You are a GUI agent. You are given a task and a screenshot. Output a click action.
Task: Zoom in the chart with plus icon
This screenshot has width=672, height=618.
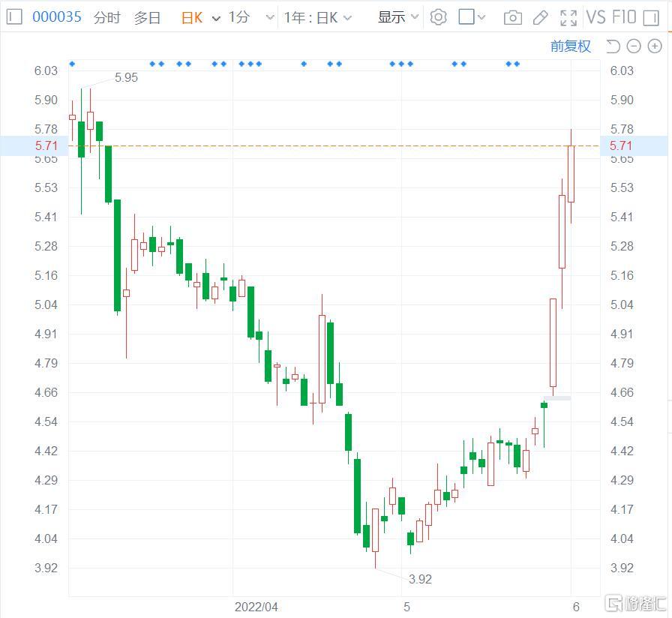click(x=655, y=46)
